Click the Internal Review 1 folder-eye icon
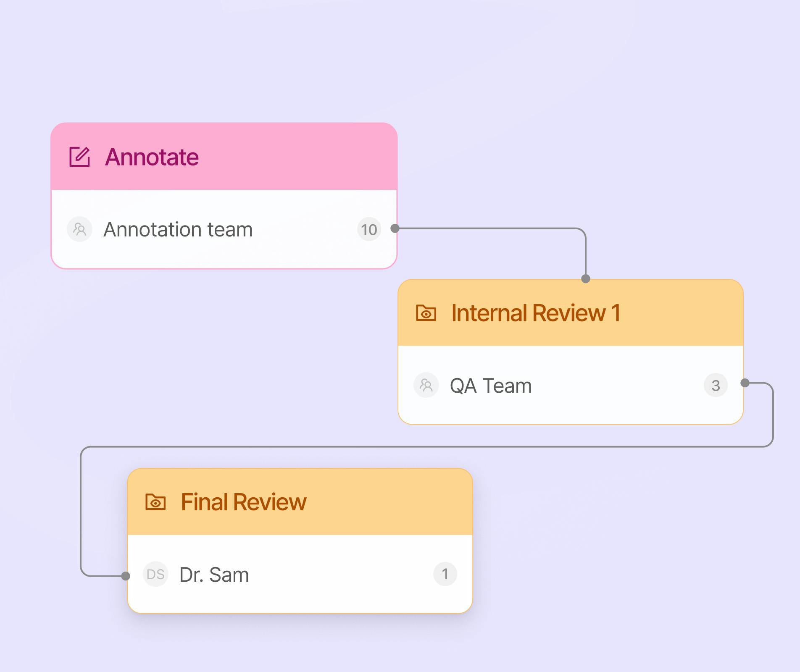Screen dimensions: 800x672 click(426, 313)
